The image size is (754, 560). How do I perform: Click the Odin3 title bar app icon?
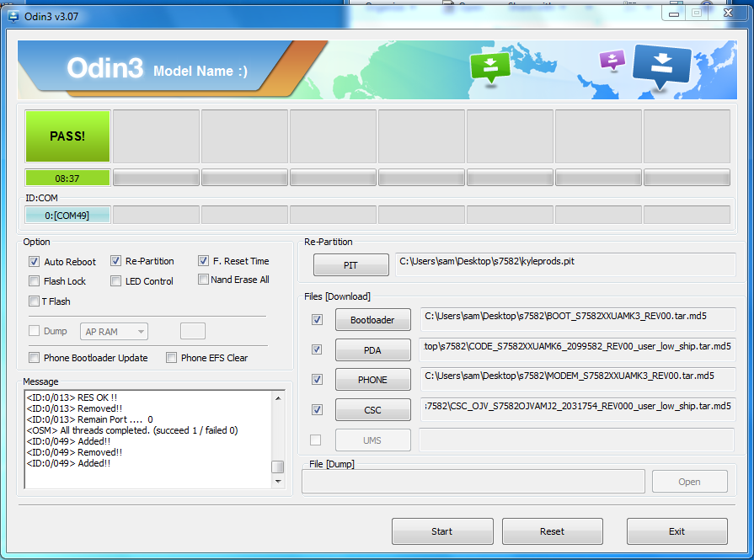pos(13,16)
